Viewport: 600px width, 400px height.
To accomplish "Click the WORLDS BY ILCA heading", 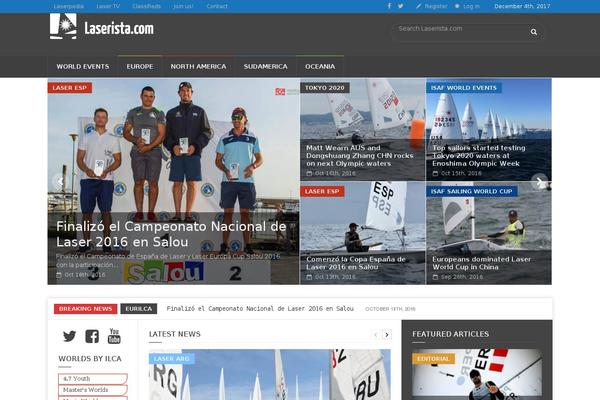I will [90, 359].
